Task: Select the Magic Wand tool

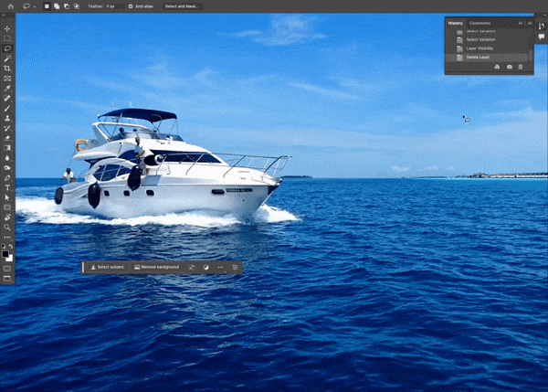Action: coord(7,58)
